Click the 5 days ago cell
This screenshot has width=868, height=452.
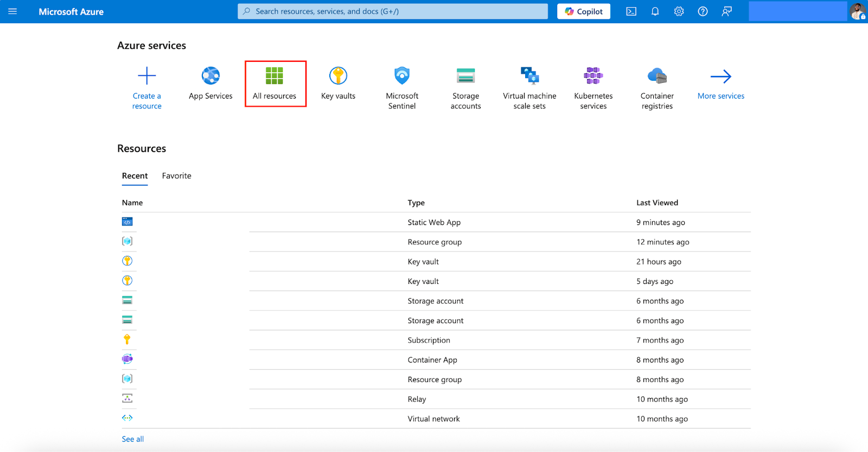click(x=655, y=281)
